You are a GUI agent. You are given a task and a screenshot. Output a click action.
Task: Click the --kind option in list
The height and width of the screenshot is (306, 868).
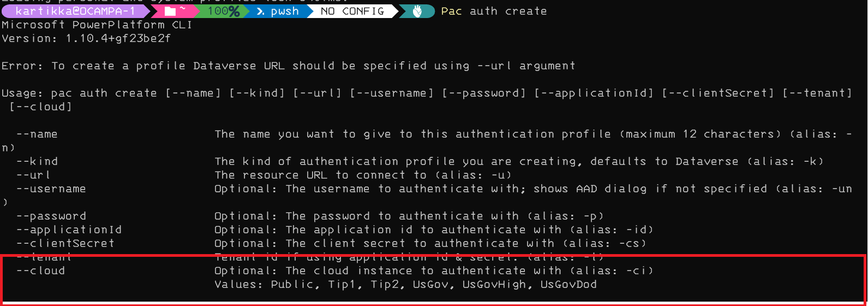[37, 161]
